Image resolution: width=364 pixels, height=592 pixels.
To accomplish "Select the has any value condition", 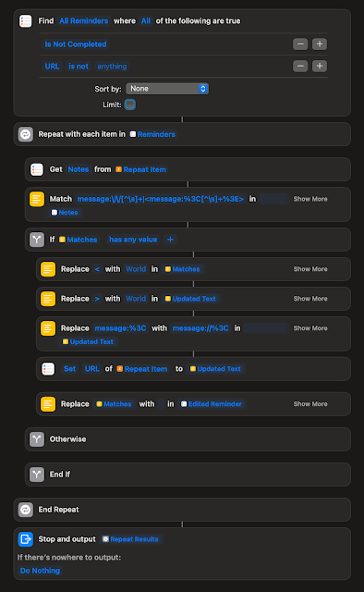I will 133,240.
